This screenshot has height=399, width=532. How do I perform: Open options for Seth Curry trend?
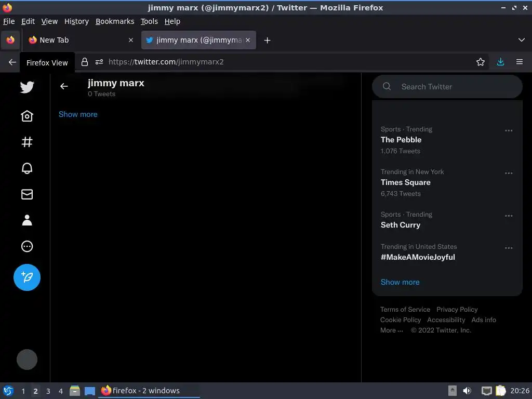click(x=509, y=216)
